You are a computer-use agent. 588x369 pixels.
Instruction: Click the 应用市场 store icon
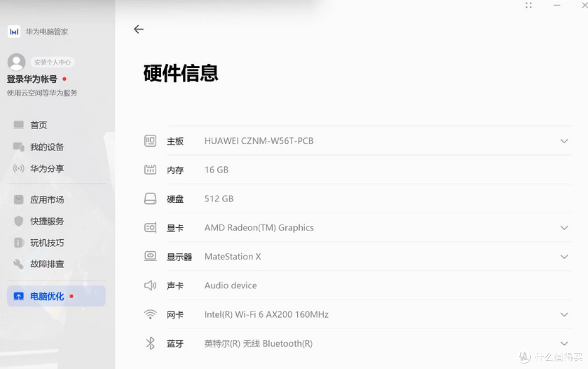[19, 199]
